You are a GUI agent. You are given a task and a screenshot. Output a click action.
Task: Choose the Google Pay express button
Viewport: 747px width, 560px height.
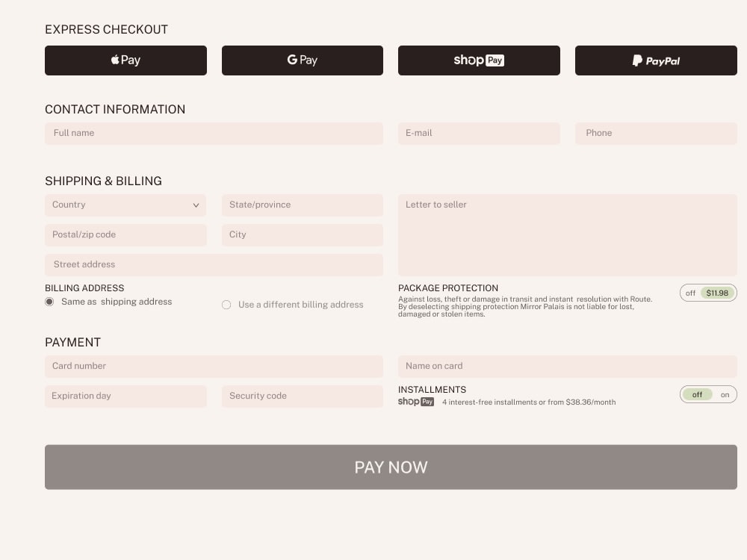303,60
